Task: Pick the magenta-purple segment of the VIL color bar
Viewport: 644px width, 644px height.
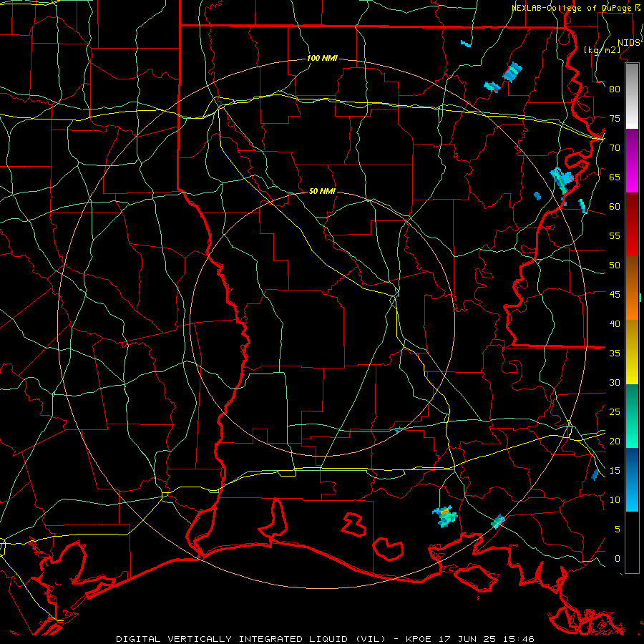Action: [x=632, y=161]
